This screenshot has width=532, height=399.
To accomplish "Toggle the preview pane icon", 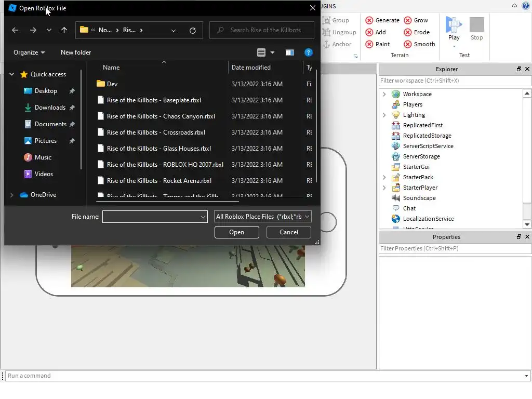I will coord(290,52).
